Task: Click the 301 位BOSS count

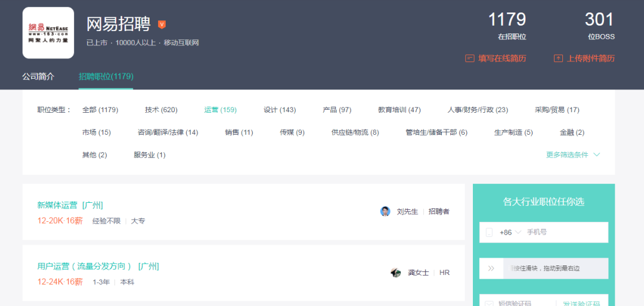Action: (x=600, y=26)
